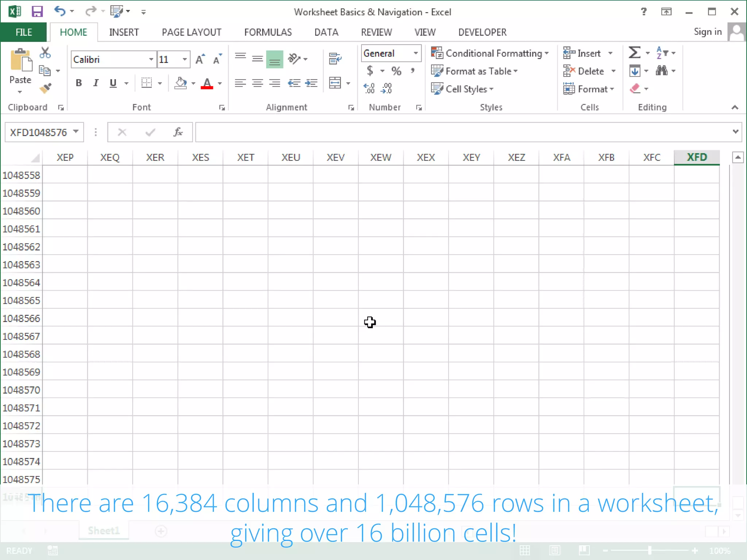The image size is (747, 560).
Task: Expand the Cell Styles menu
Action: (462, 89)
